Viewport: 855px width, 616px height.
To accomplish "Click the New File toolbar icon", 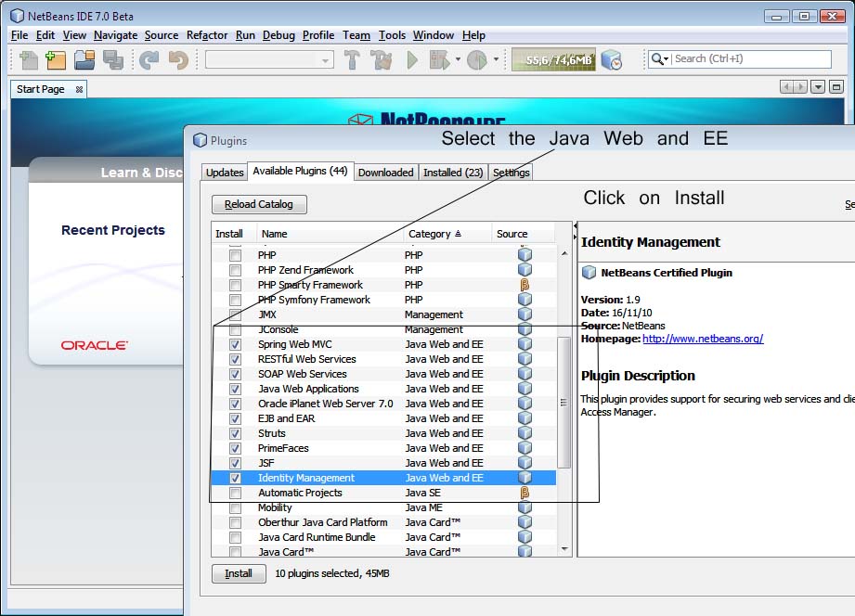I will pos(28,60).
